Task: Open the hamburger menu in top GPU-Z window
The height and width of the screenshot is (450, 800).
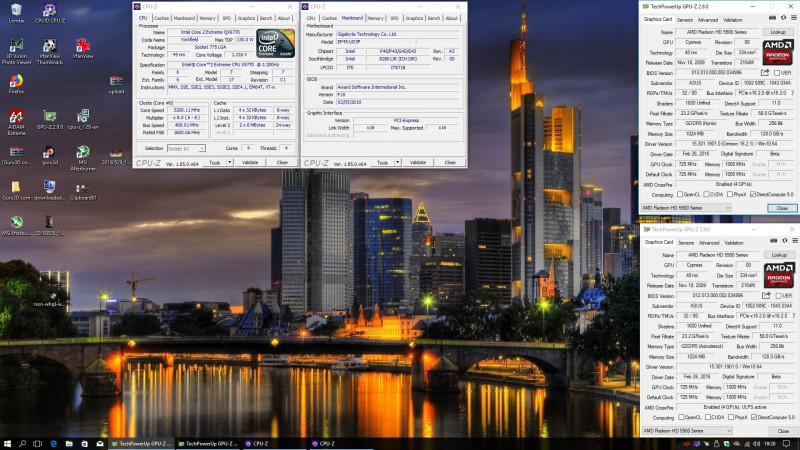Action: tap(794, 18)
